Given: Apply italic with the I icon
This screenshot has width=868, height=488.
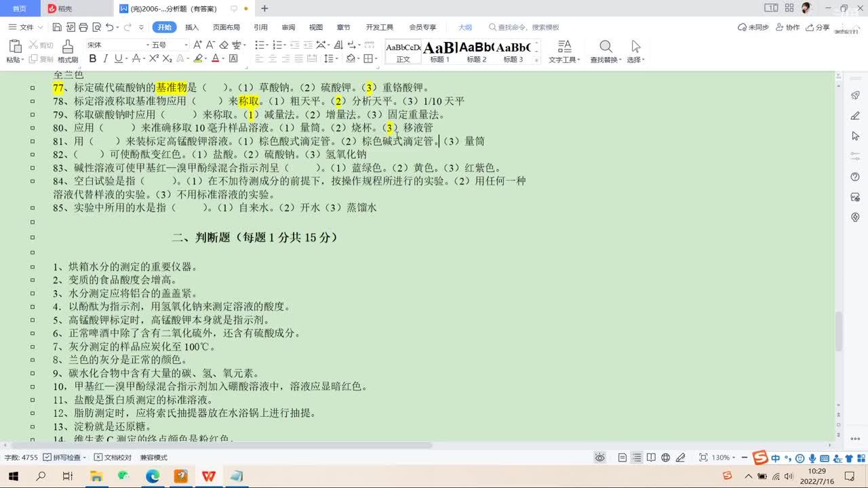Looking at the screenshot, I should (106, 59).
